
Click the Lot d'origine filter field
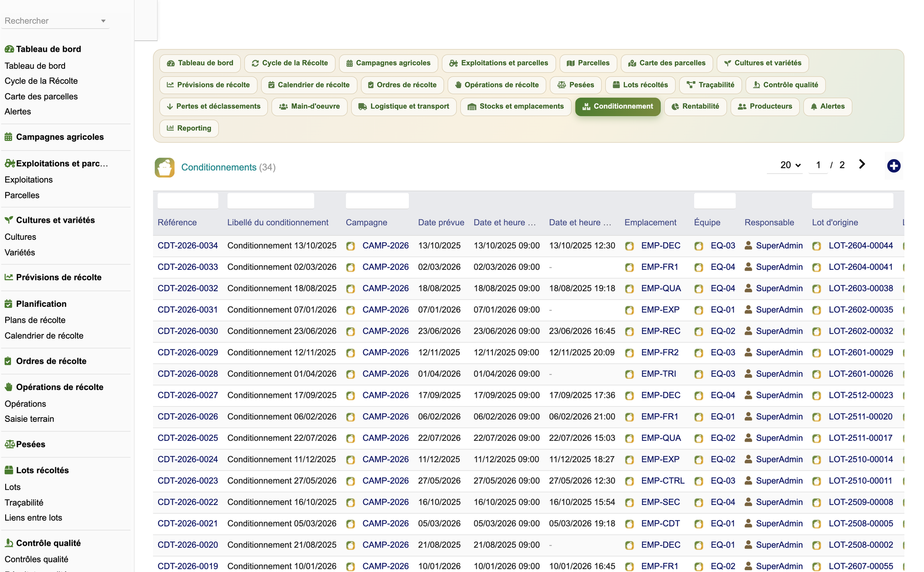click(852, 201)
